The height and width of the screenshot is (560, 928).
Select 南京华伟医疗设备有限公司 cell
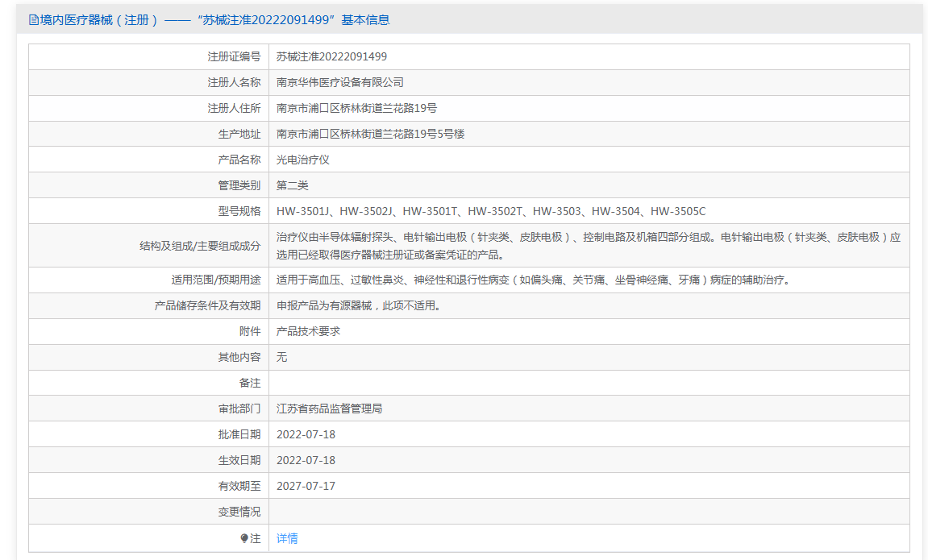point(340,83)
